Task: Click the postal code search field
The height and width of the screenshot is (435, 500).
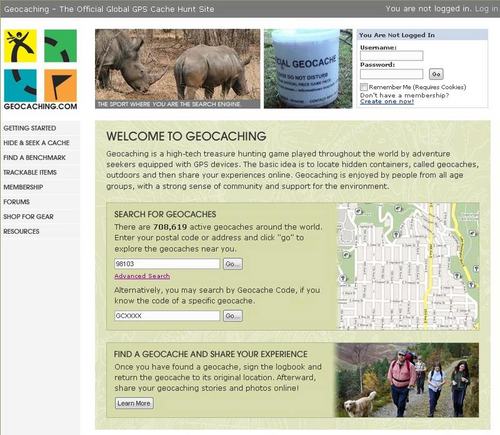Action: (167, 264)
